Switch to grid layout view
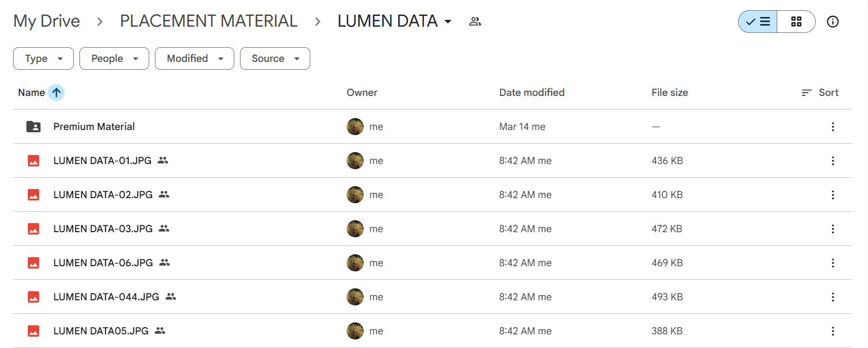Viewport: 868px width, 348px height. coord(796,22)
